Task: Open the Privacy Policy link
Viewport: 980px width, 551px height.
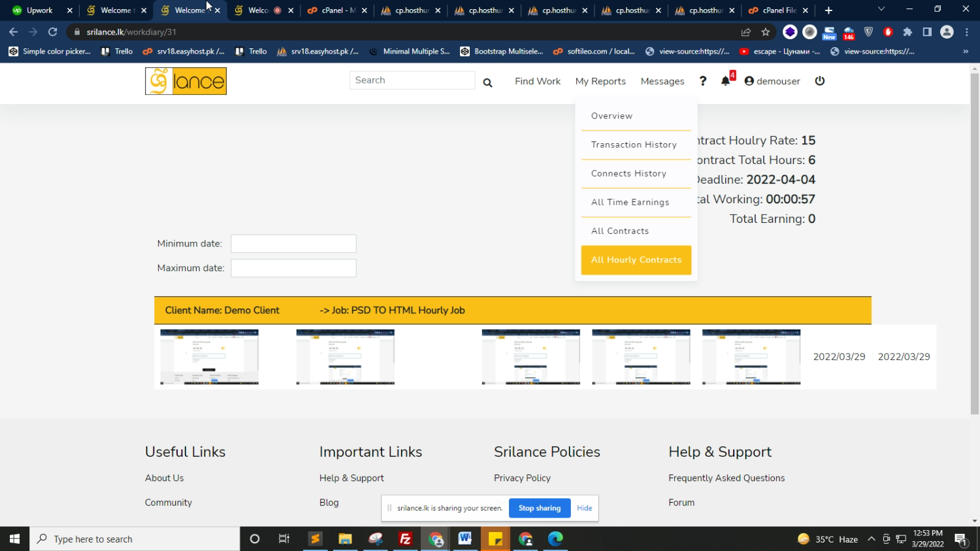Action: 522,478
